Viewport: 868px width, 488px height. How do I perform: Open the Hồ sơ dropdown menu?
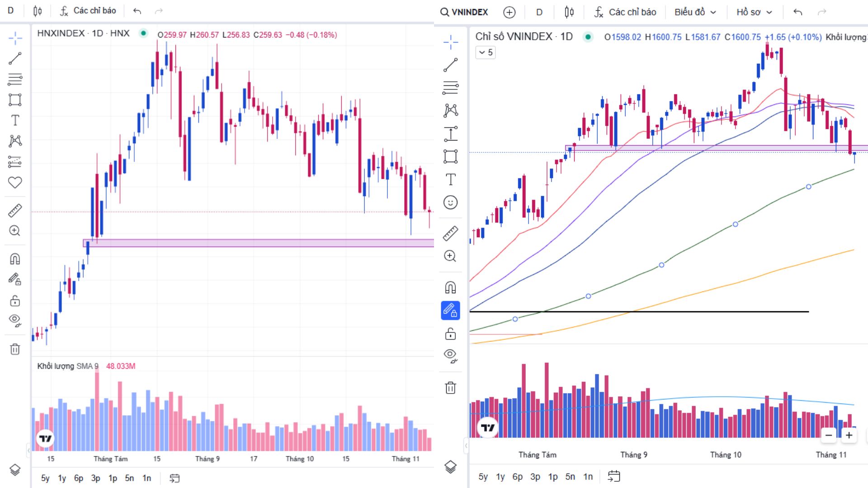(x=754, y=12)
